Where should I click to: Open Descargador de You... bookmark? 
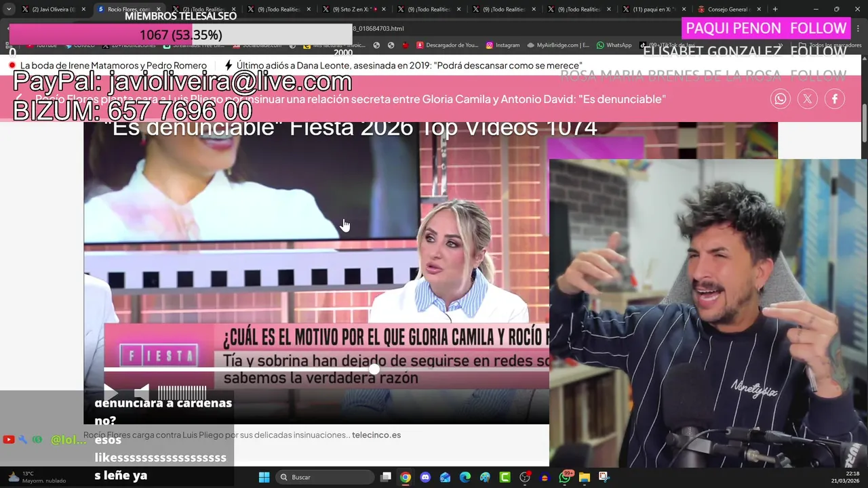[448, 45]
